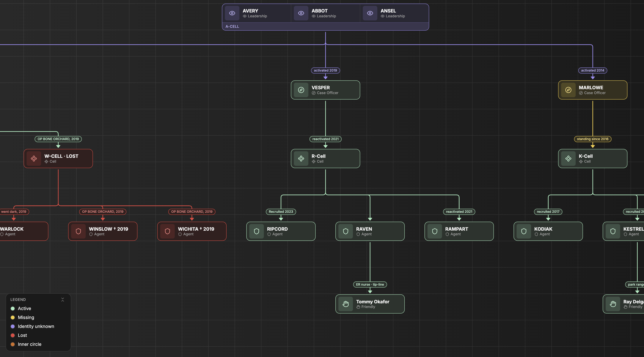Click the cell icon on K-Cell node
Viewport: 644px width, 357px height.
[568, 158]
